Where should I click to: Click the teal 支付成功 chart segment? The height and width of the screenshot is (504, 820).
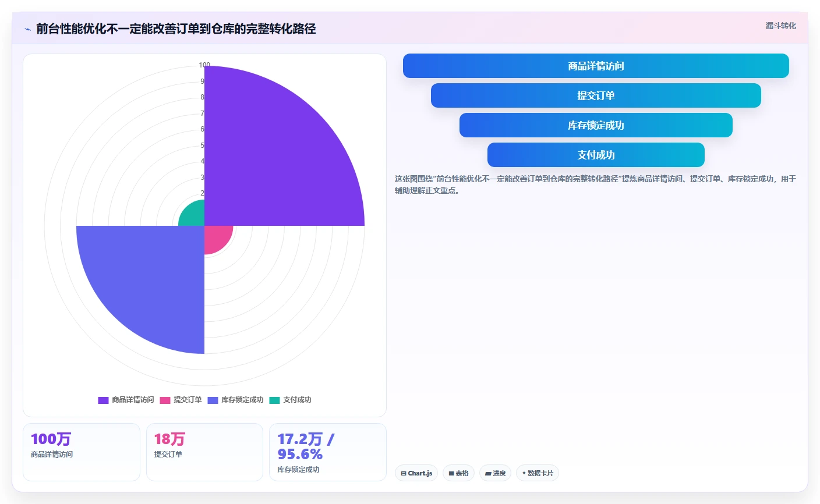click(x=194, y=215)
